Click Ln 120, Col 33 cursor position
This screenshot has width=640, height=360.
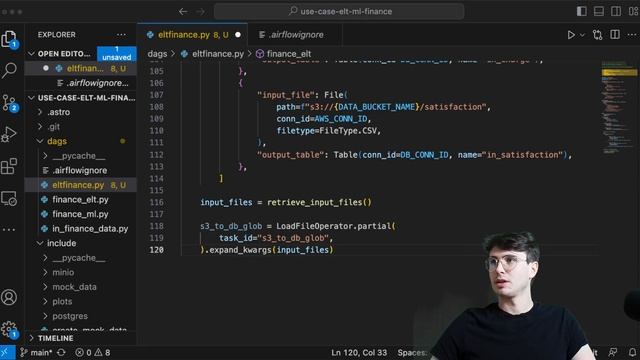[x=359, y=353]
